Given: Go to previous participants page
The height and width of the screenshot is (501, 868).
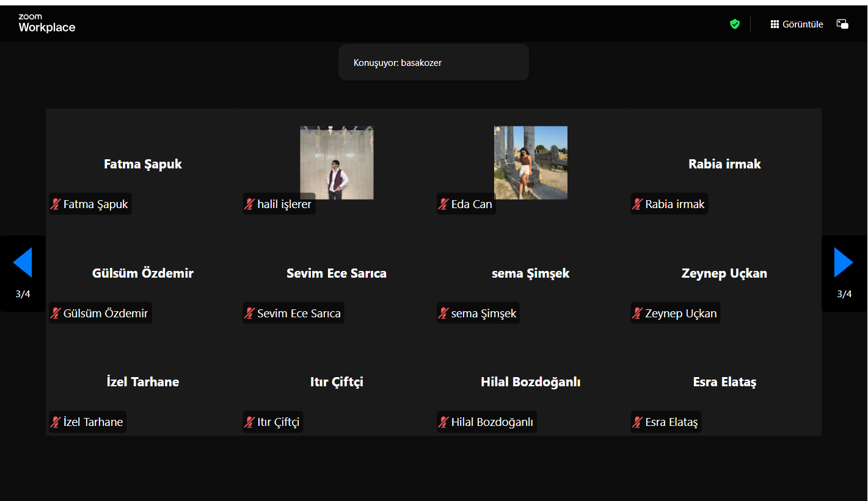Looking at the screenshot, I should [23, 263].
